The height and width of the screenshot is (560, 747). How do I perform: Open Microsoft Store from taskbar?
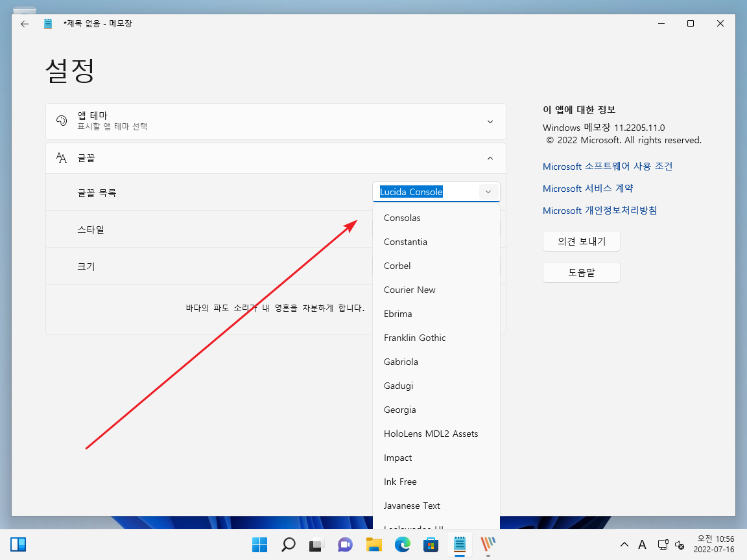431,544
